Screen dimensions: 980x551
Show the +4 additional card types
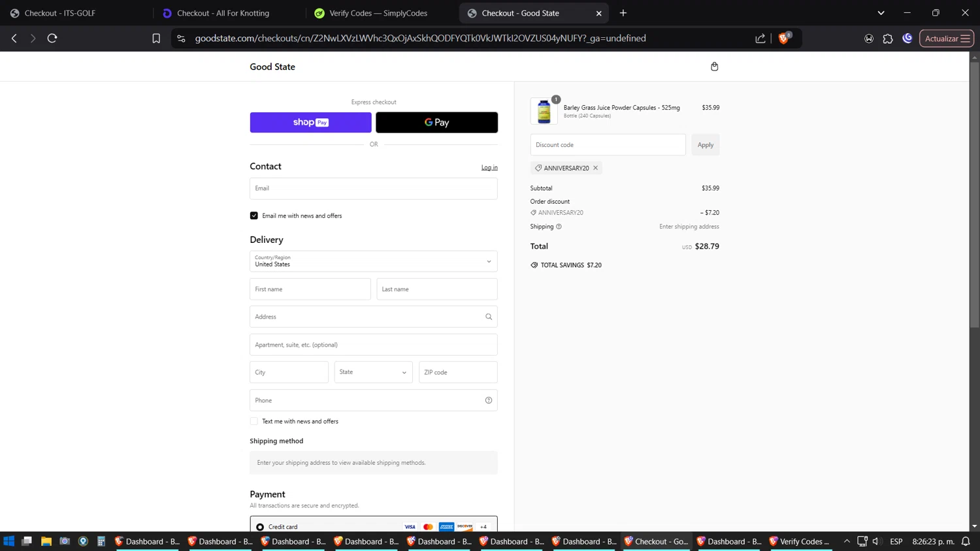tap(483, 527)
